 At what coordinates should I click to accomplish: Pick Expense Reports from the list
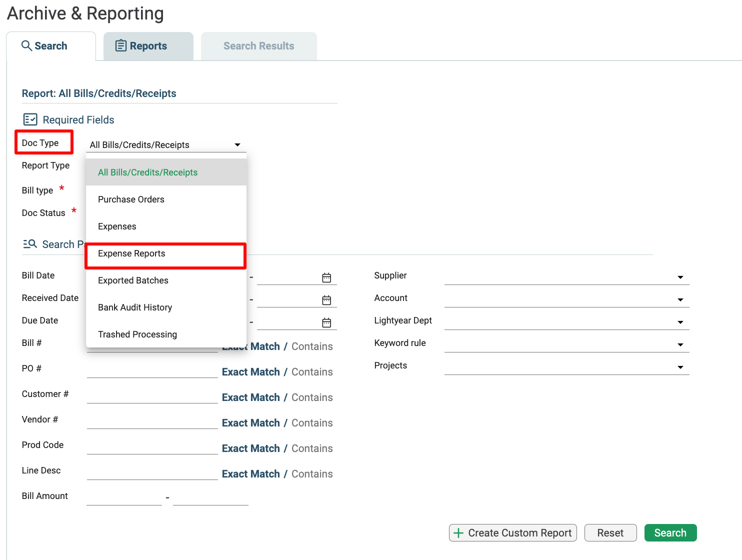[x=166, y=253]
